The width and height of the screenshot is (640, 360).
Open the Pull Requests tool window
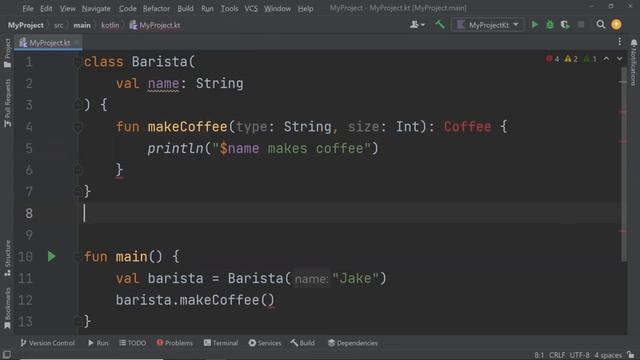point(7,103)
